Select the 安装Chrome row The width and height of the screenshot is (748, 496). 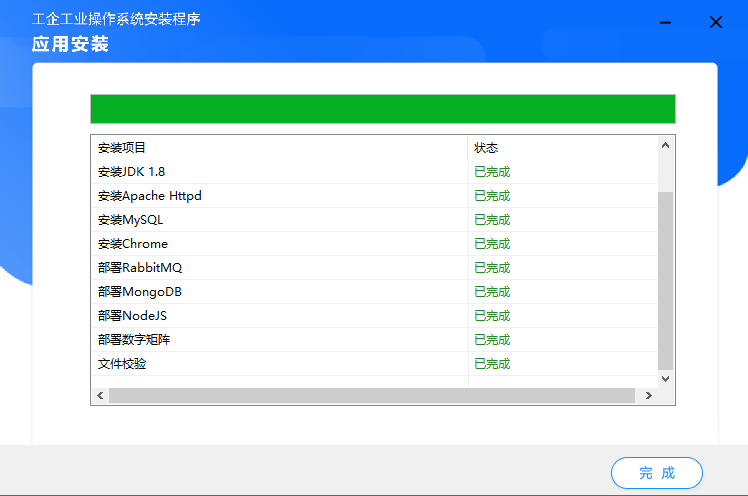pyautogui.click(x=374, y=244)
